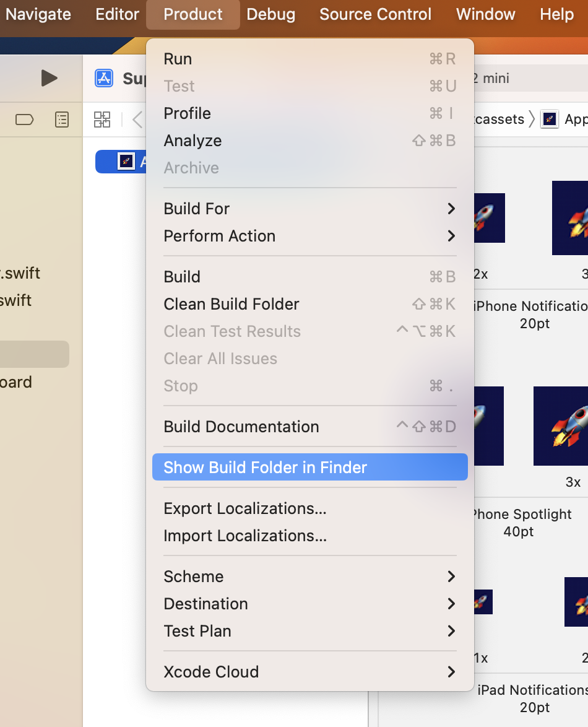588x727 pixels.
Task: Choose Profile from the Product menu
Action: (309, 113)
